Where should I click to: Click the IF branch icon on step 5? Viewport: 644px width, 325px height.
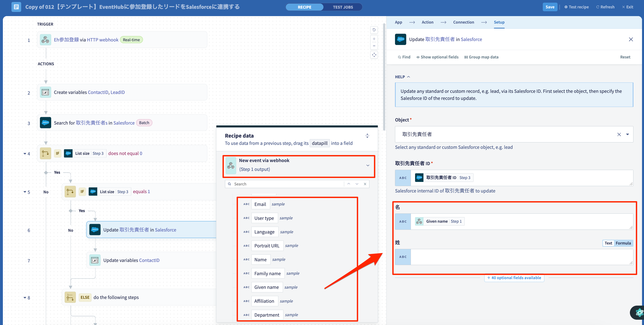(70, 192)
